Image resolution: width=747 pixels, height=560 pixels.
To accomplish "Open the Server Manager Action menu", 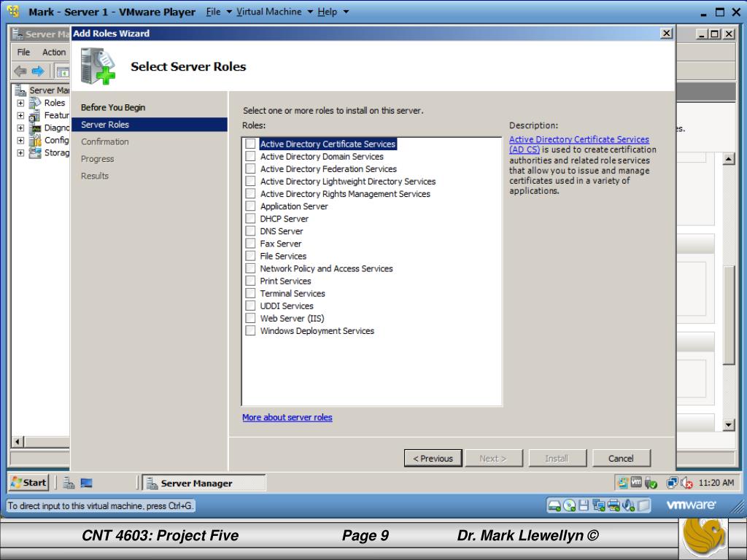I will tap(54, 52).
